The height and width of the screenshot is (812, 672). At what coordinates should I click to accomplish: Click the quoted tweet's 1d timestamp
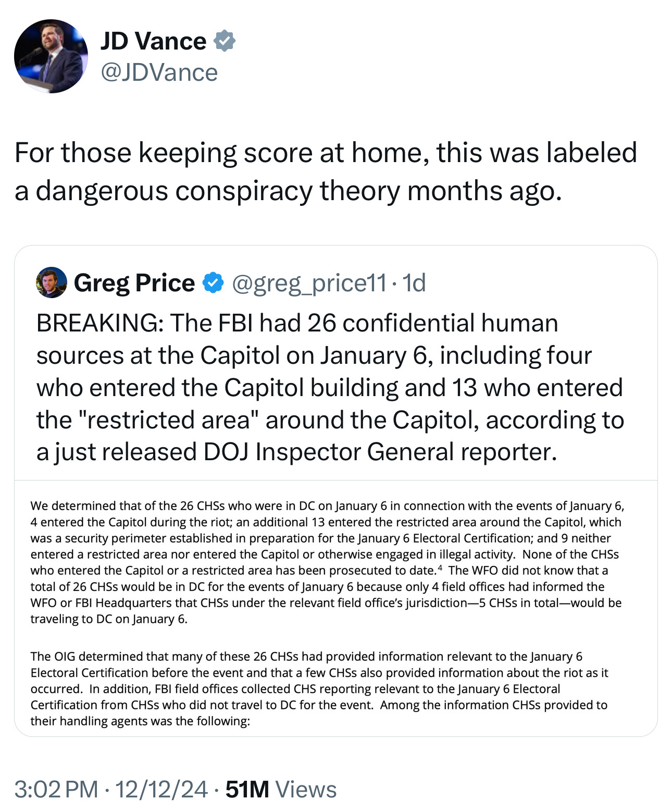click(414, 283)
